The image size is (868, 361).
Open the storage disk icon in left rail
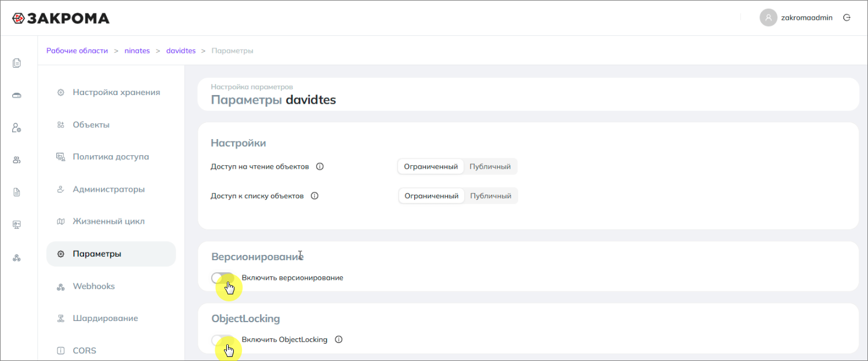pos(17,95)
